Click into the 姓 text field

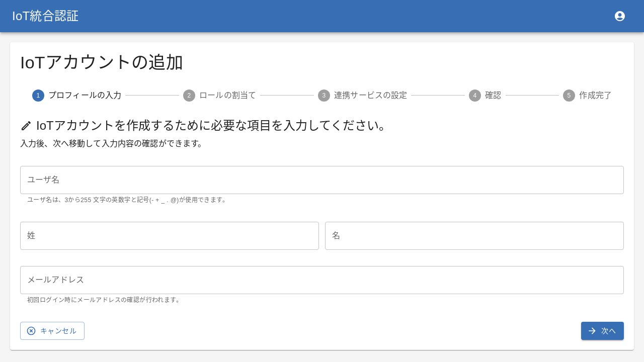[x=170, y=236]
